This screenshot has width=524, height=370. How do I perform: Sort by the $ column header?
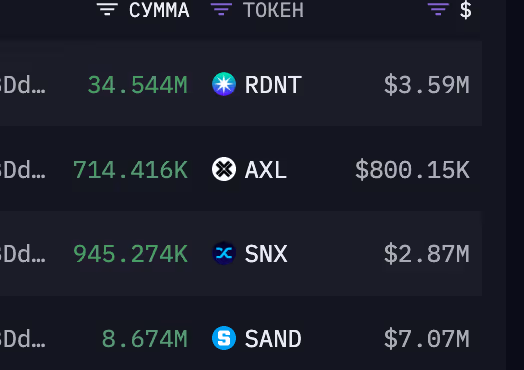click(466, 10)
